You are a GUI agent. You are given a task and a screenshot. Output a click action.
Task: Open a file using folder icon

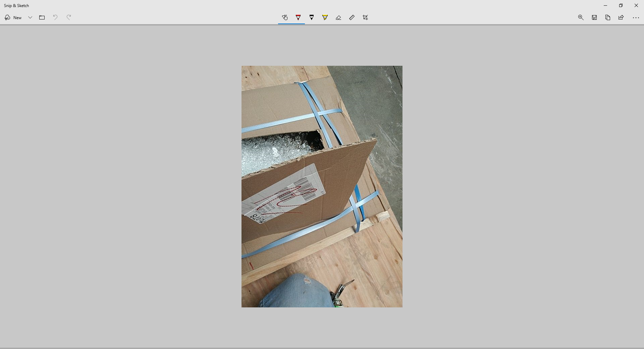[x=42, y=17]
